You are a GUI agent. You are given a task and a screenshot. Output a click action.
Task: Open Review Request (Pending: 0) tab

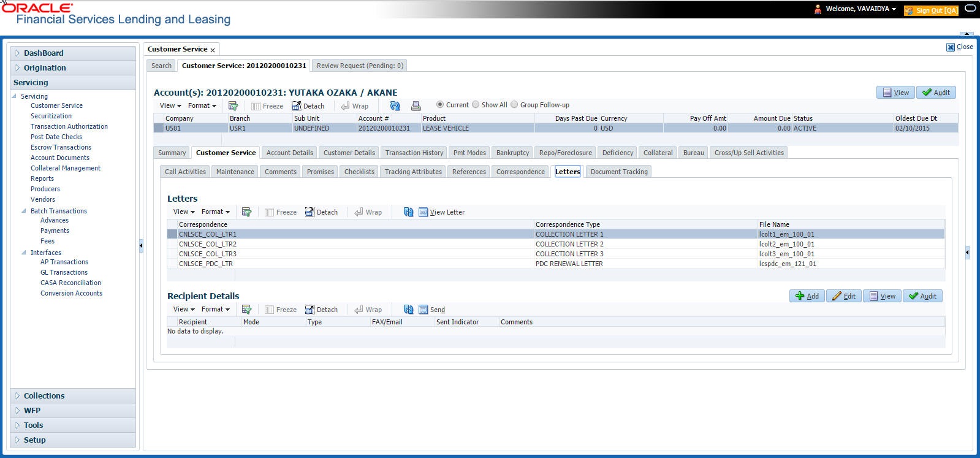pyautogui.click(x=360, y=66)
